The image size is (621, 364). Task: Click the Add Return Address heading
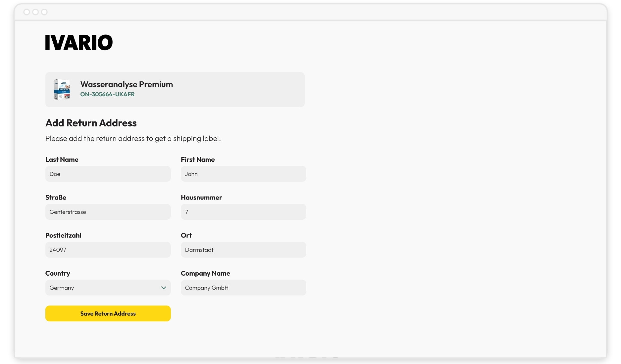(x=91, y=123)
